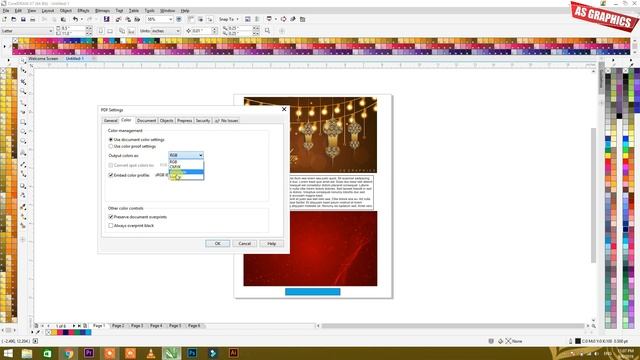Screen dimensions: 640x360
Task: Choose RGB in the open dropdown list
Action: coord(186,162)
